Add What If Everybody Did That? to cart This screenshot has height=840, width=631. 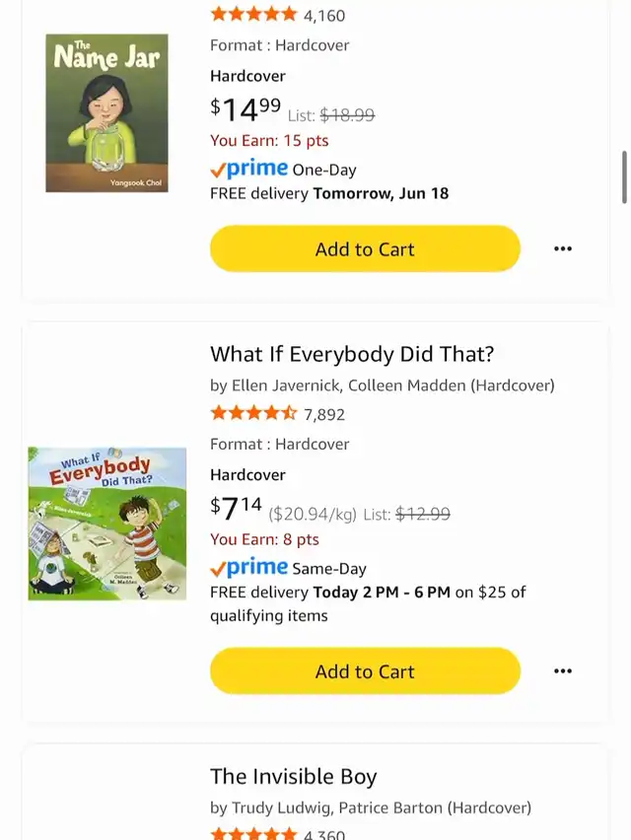[x=365, y=671]
